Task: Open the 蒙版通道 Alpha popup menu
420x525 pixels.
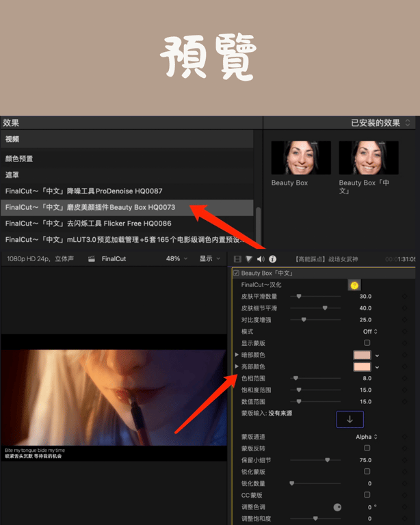Action: pos(367,437)
